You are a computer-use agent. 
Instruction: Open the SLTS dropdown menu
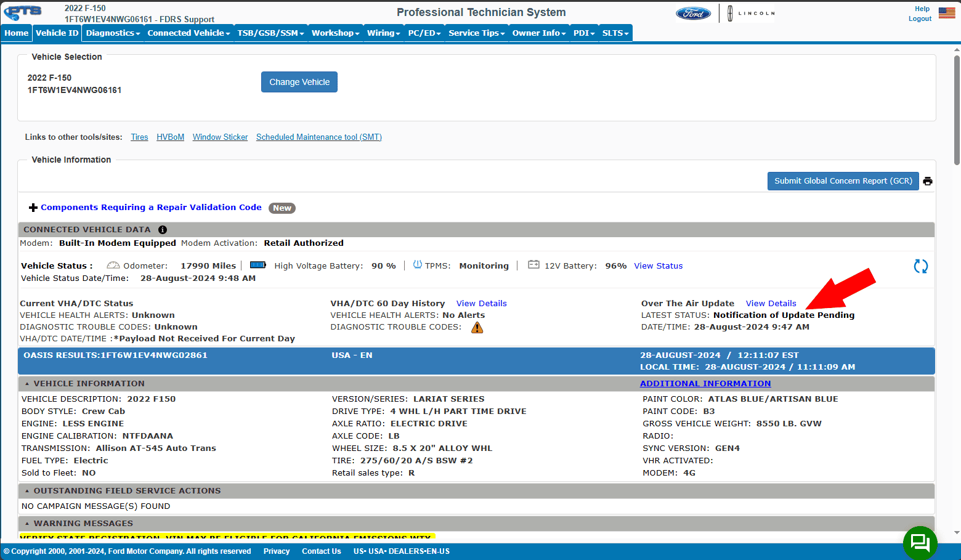615,33
